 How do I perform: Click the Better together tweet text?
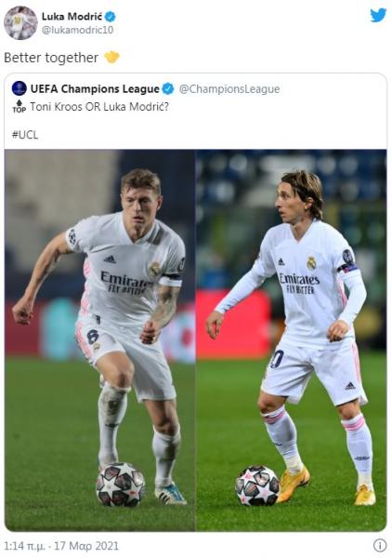51,58
